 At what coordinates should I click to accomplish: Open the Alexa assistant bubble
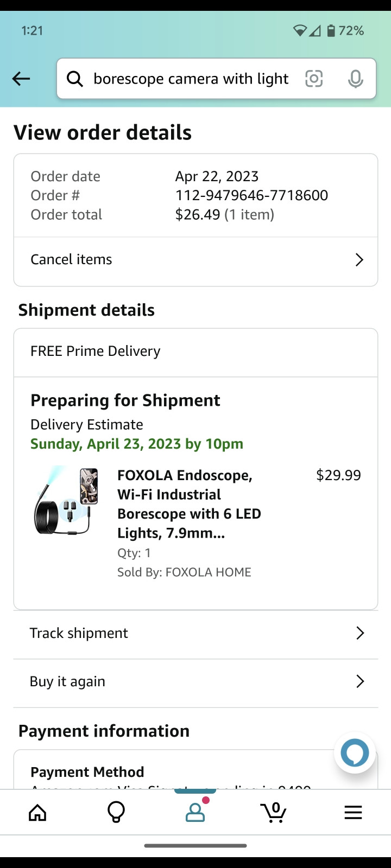tap(355, 753)
